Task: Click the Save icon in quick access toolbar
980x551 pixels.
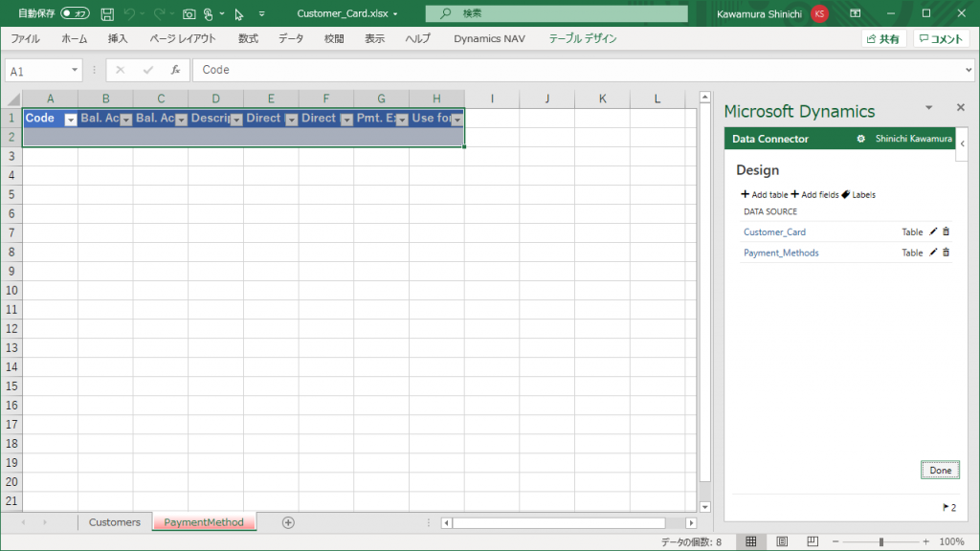Action: coord(107,13)
